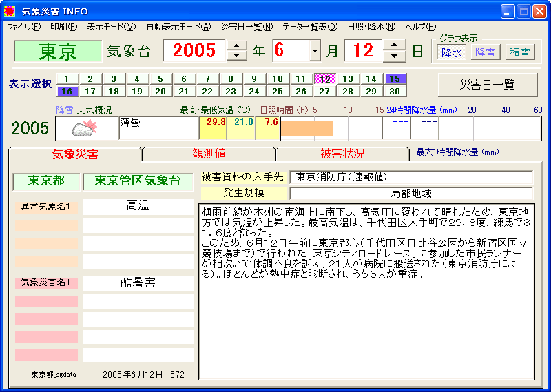
Task: Click the max temperature value 29.8
Action: pyautogui.click(x=214, y=128)
